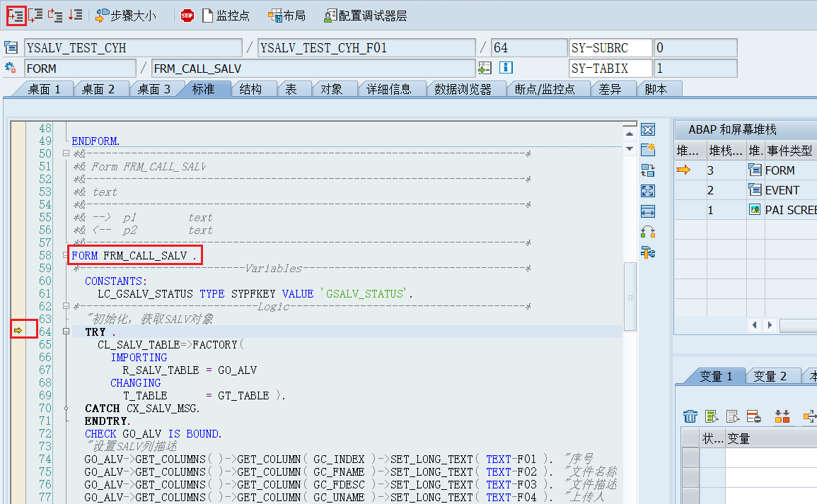Collapse the TRY block at line 64
This screenshot has height=504, width=817.
point(66,332)
